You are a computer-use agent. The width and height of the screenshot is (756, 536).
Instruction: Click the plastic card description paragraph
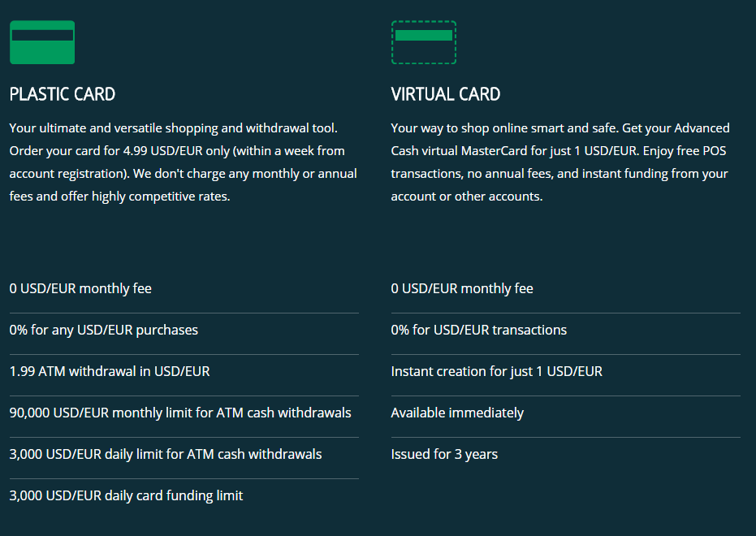click(184, 162)
